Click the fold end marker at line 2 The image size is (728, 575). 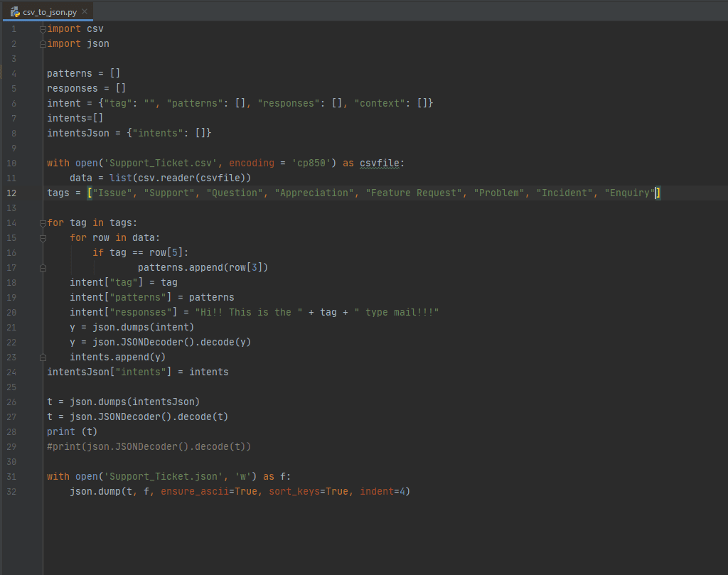tap(43, 44)
